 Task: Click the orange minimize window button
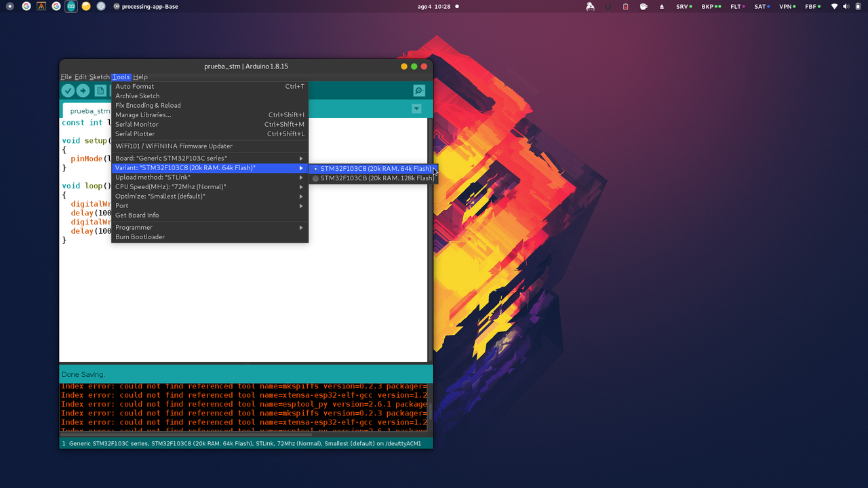tap(404, 66)
